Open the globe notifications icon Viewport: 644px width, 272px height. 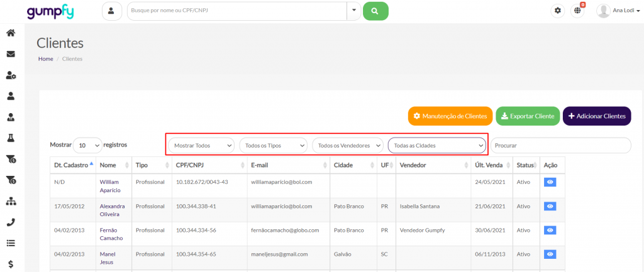coord(577,11)
